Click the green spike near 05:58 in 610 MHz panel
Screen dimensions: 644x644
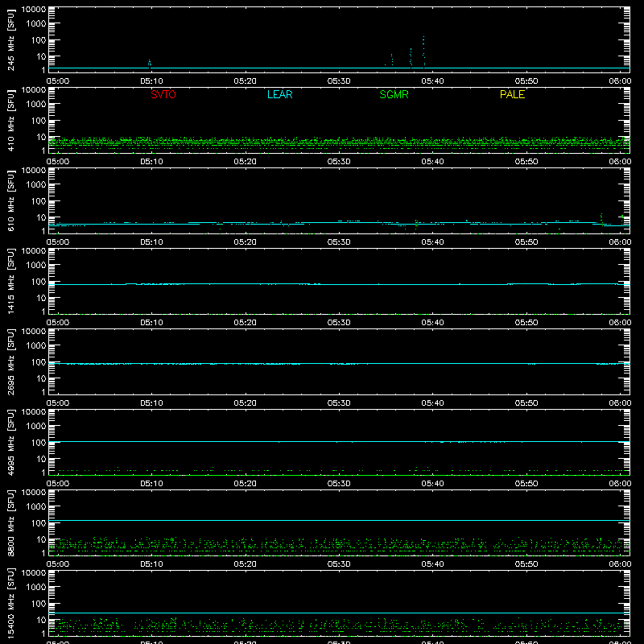[x=601, y=219]
